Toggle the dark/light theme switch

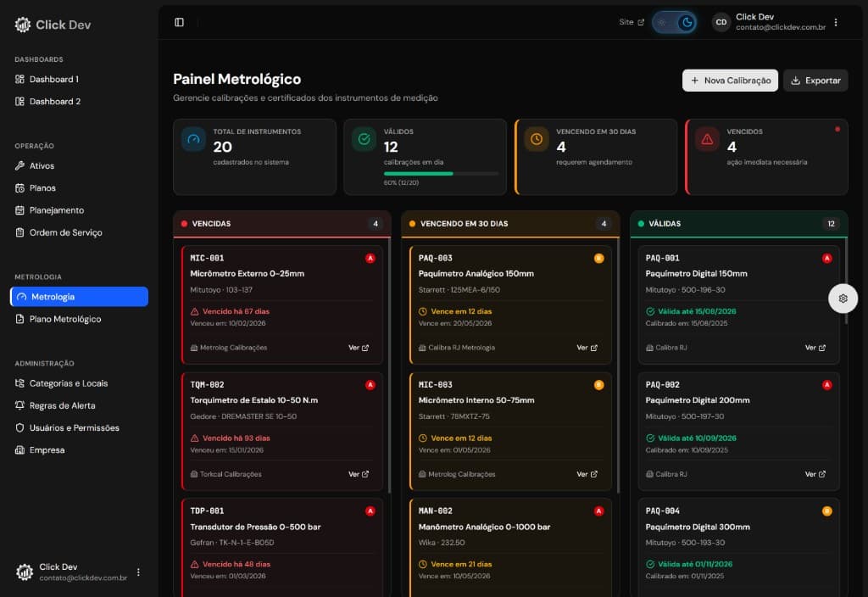click(674, 22)
